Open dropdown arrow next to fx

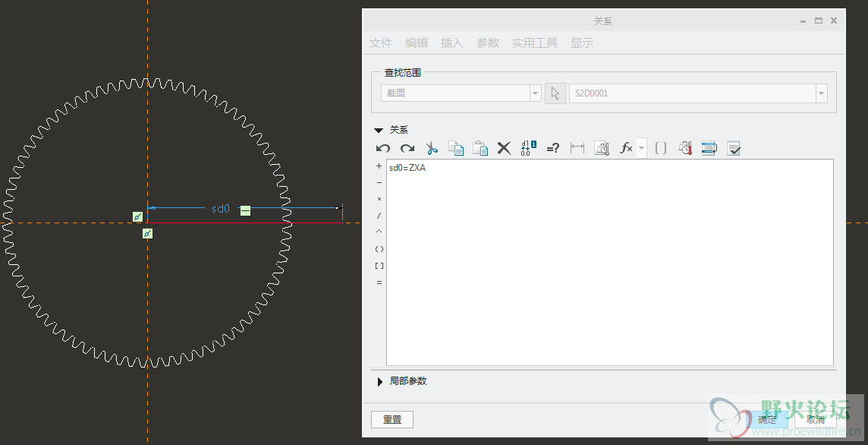pos(642,148)
